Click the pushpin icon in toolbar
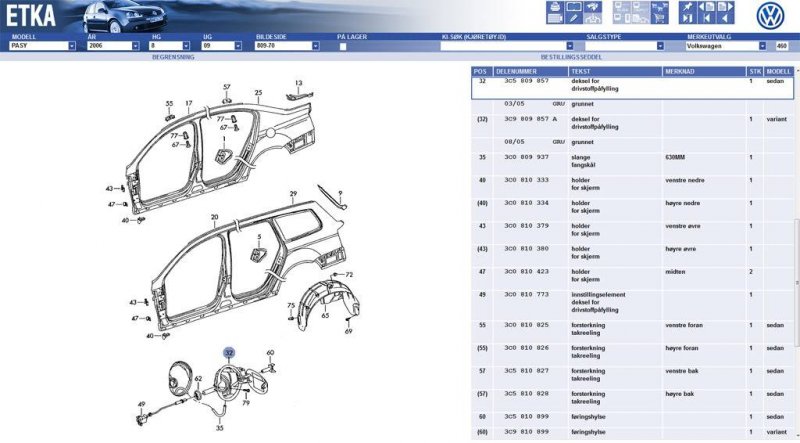Screen dimensions: 800x443 click(x=687, y=8)
